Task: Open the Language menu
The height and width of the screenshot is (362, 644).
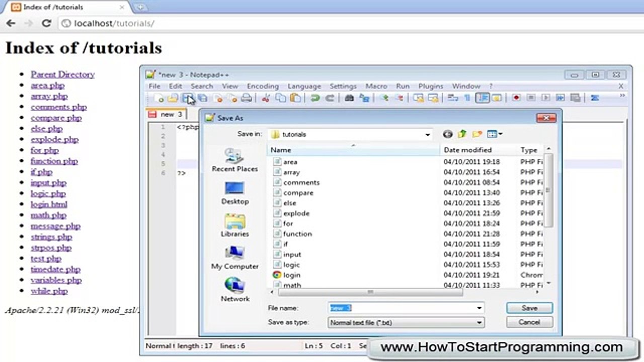Action: click(x=304, y=86)
